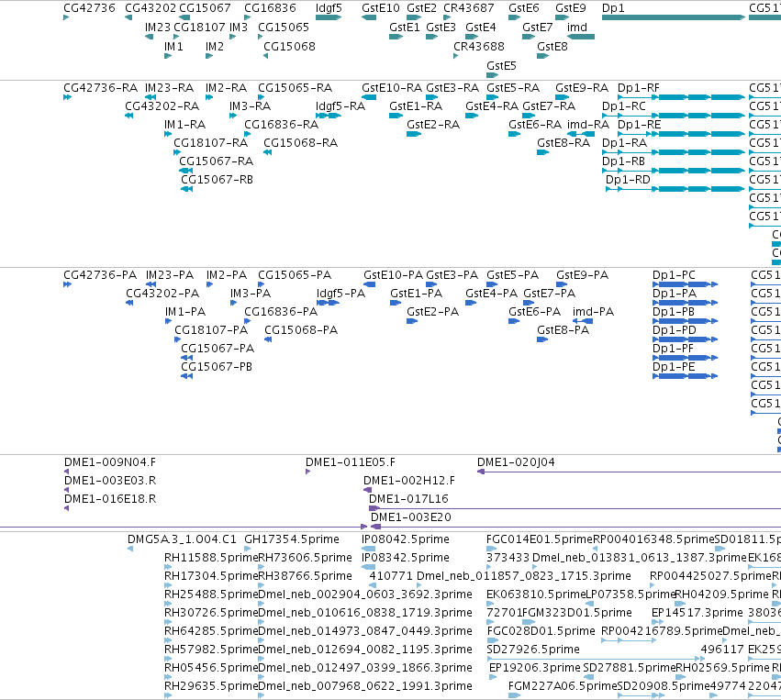Select the IM23-RA transcript label
781x700 pixels.
pyautogui.click(x=170, y=88)
